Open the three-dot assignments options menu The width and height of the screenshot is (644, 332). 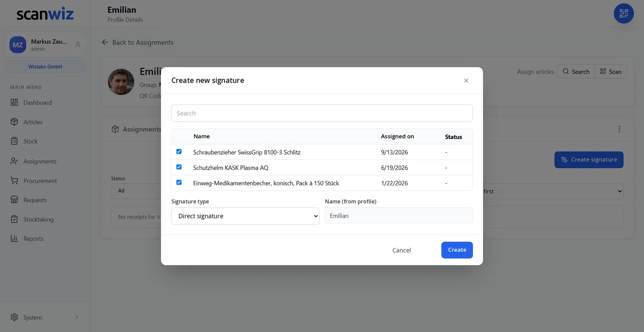coord(619,129)
